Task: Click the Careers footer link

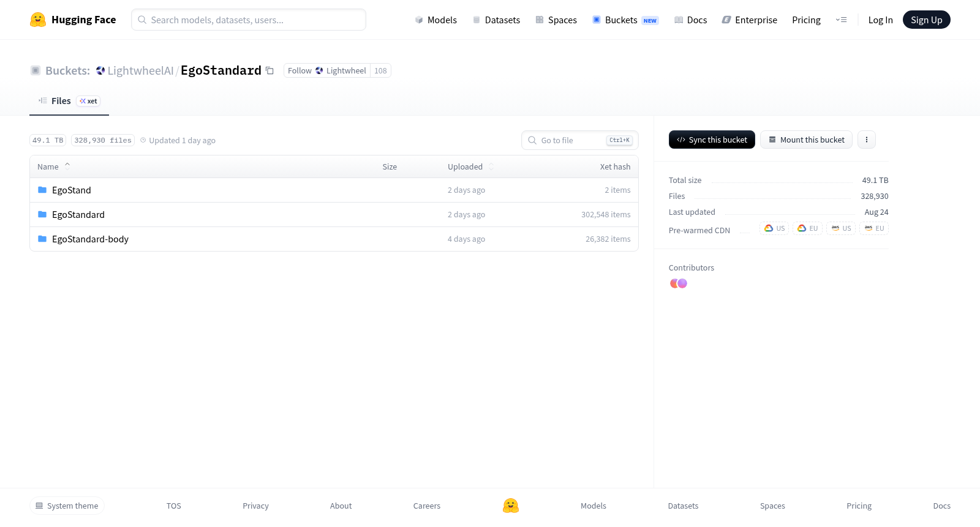Action: [427, 506]
